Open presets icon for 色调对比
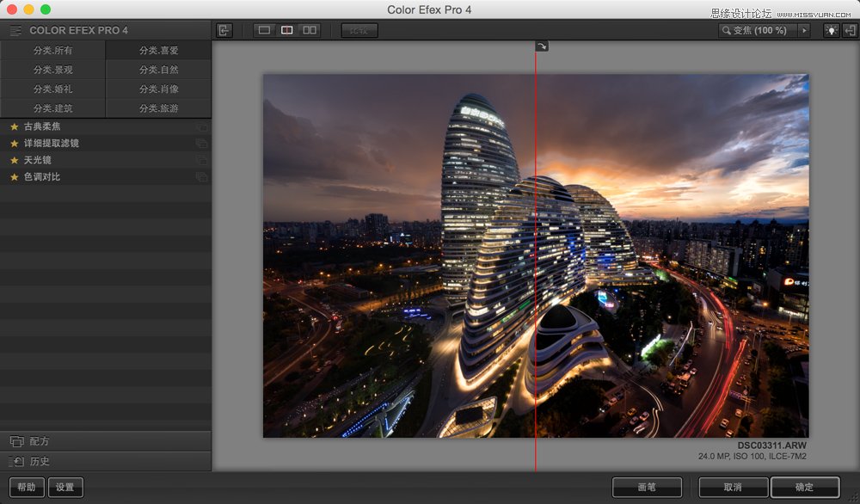860x504 pixels. click(201, 177)
